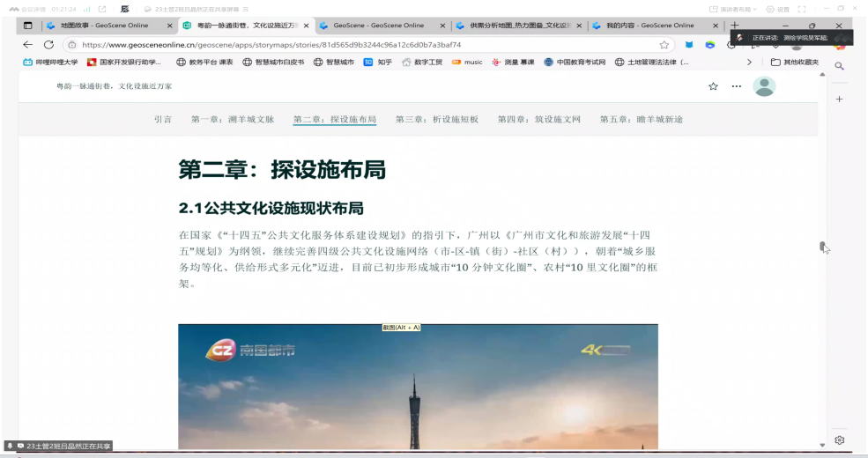Open the three-dot more options menu
Viewport: 868px width, 458px height.
[x=737, y=86]
